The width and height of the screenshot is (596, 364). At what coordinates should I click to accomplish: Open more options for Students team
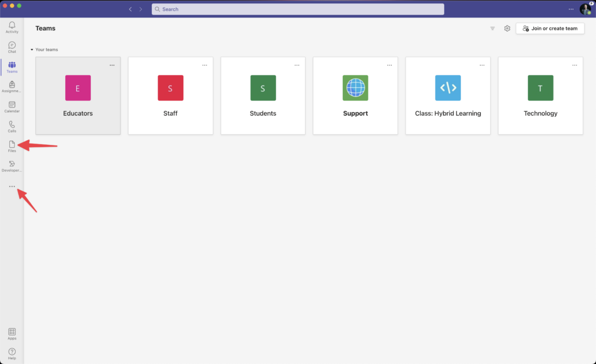297,65
